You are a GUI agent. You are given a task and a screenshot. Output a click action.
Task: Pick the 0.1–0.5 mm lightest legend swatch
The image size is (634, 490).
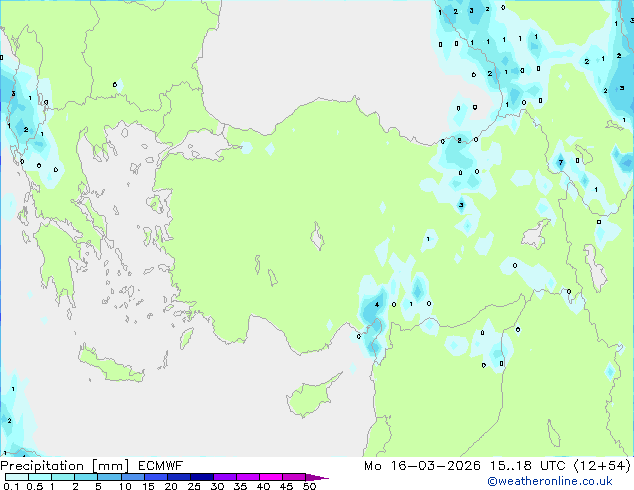[17, 477]
